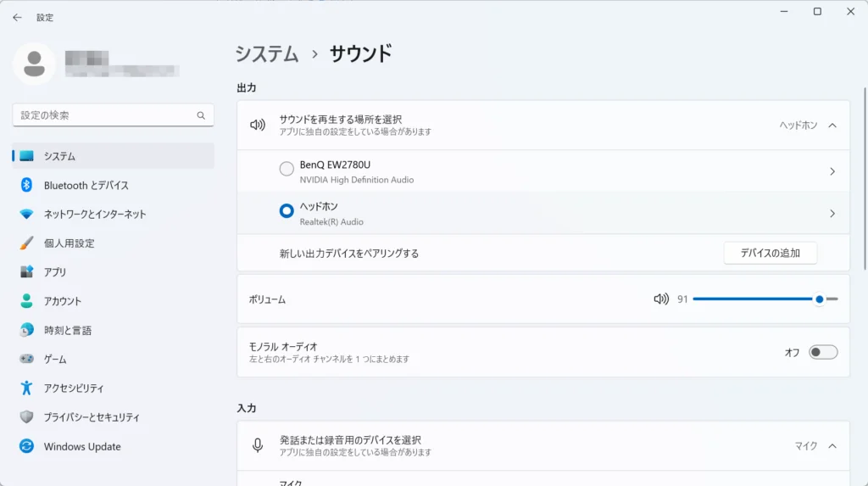Collapse the サウンドを再生する場所を選択 output section
Viewport: 868px width, 486px height.
point(832,126)
